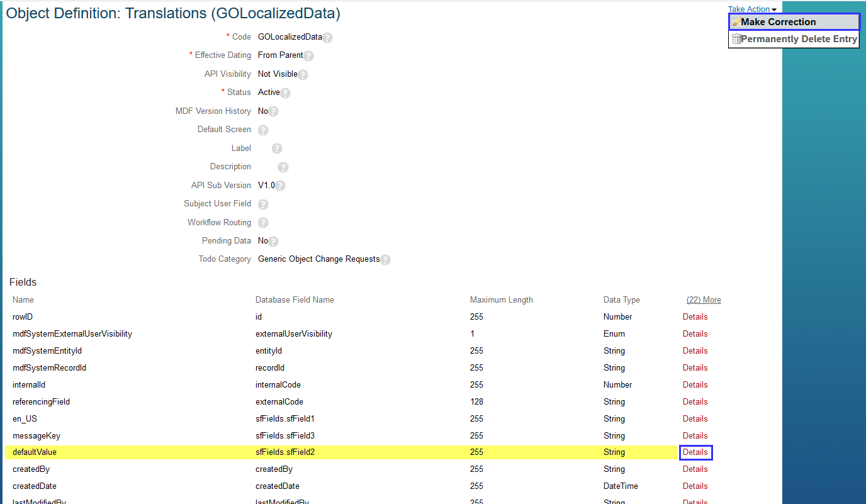
Task: Show help for the Label field
Action: (277, 149)
